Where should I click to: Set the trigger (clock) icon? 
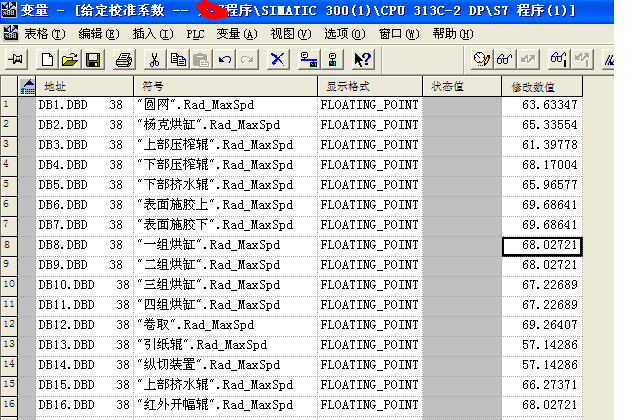tap(481, 60)
